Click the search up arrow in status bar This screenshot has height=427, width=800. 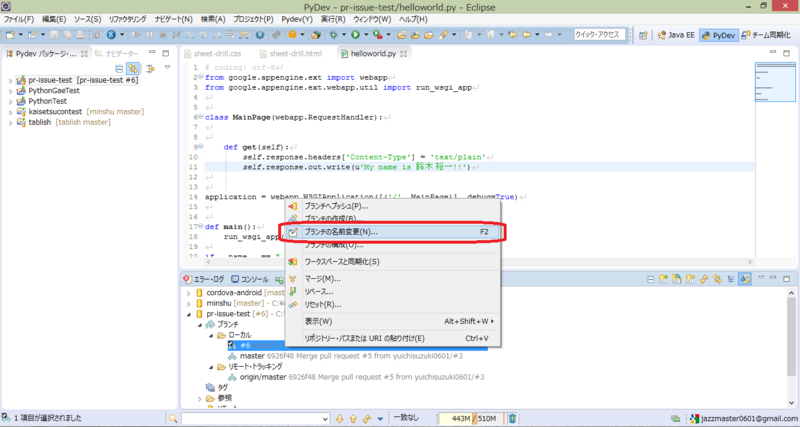(353, 419)
